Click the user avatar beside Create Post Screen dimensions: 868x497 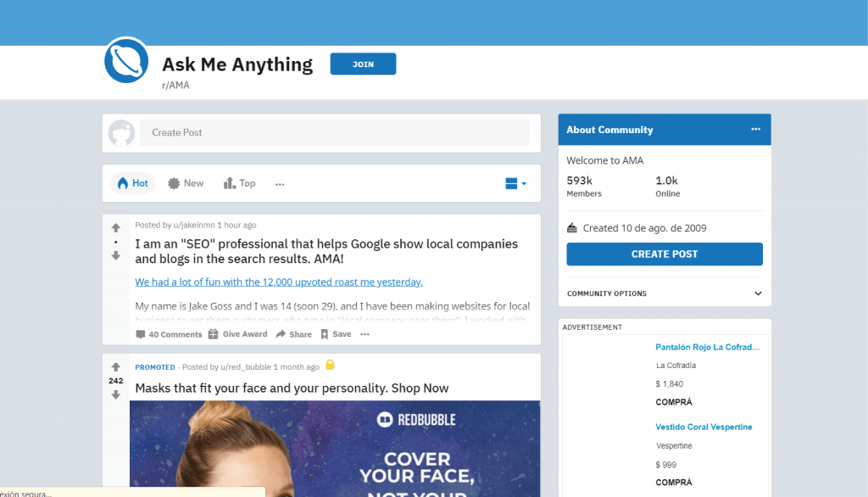click(121, 133)
